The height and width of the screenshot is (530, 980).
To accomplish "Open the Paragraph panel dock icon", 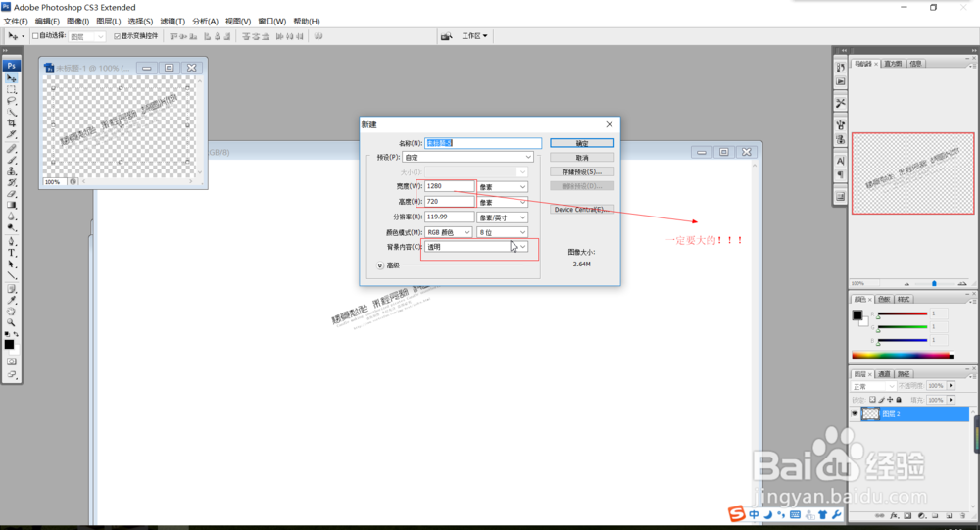I will coord(841,174).
